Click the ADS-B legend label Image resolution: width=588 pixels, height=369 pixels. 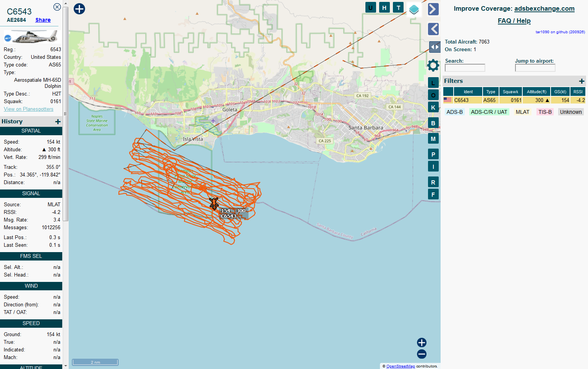pos(454,112)
